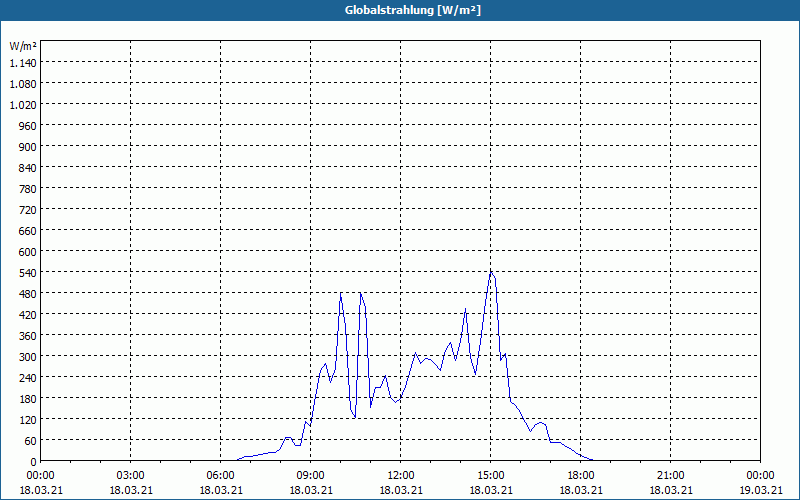Select the 540 value on the y-axis

[28, 273]
